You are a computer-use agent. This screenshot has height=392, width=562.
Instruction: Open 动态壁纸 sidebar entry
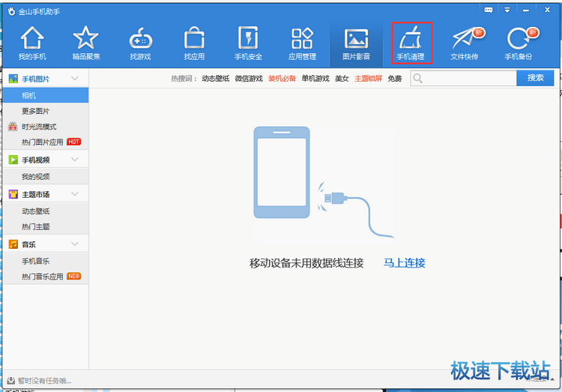tap(46, 211)
